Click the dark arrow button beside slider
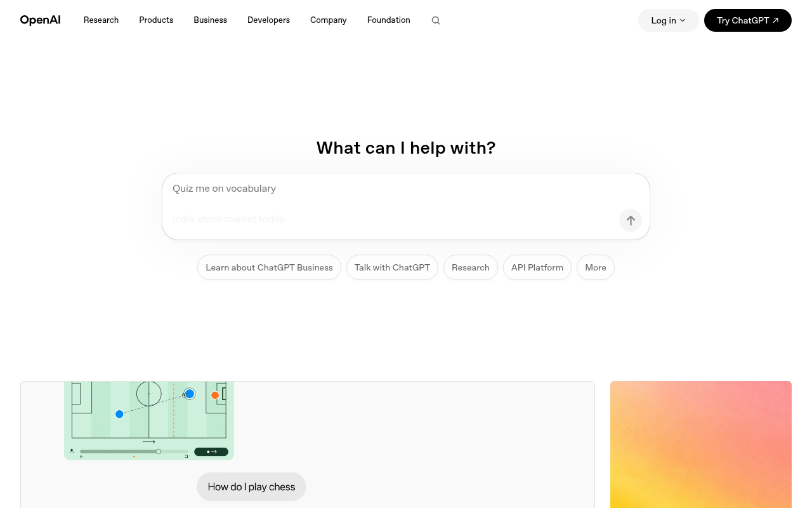The width and height of the screenshot is (812, 508). (211, 451)
